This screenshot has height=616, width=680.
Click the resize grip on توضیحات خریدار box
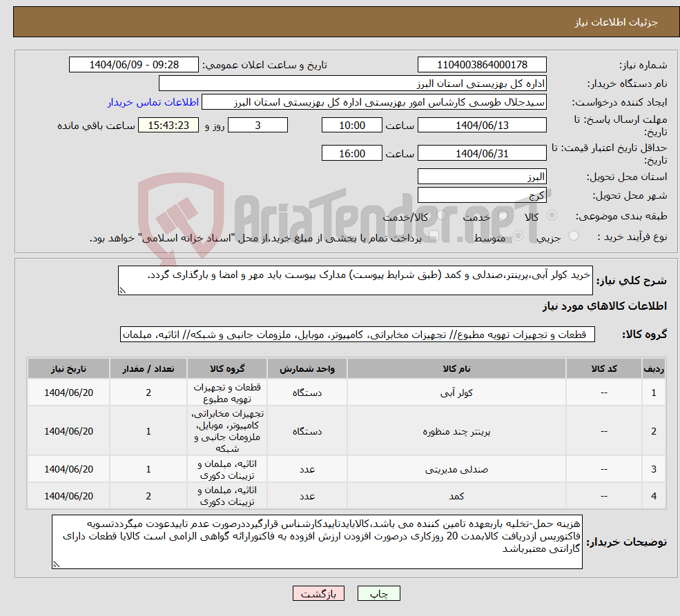tap(55, 563)
